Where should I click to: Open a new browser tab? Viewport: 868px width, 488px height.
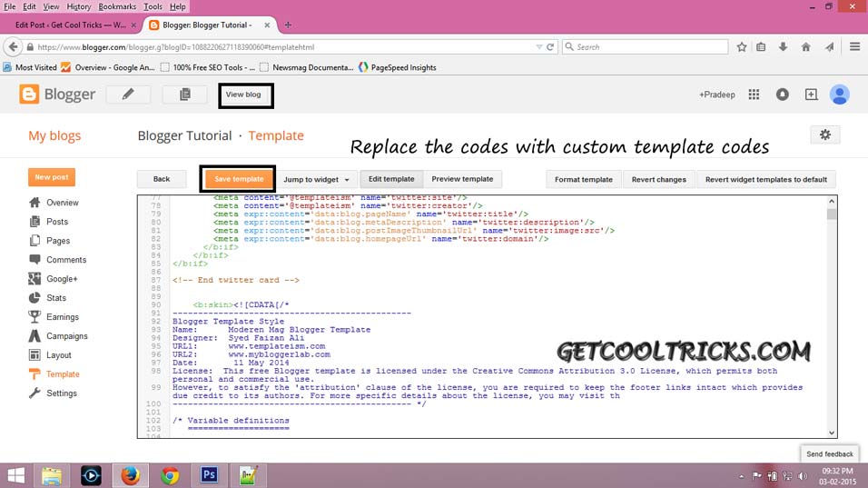(288, 25)
